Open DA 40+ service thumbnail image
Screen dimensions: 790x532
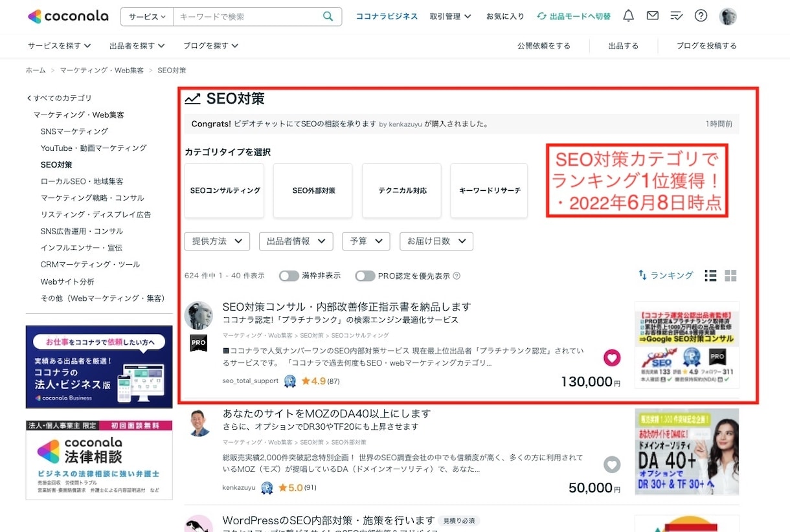[x=687, y=452]
